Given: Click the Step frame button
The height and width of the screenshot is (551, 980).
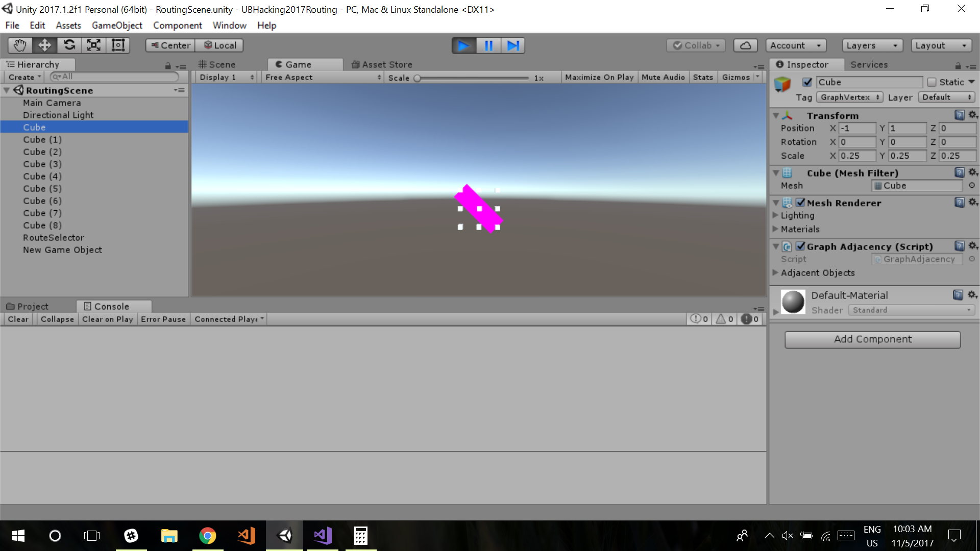Looking at the screenshot, I should point(513,45).
